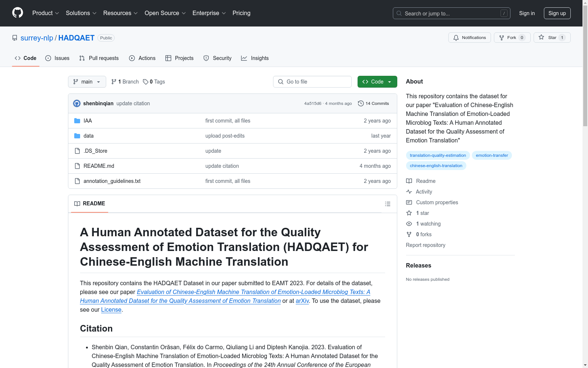588x368 pixels.
Task: Switch to the Issues tab
Action: (x=57, y=58)
